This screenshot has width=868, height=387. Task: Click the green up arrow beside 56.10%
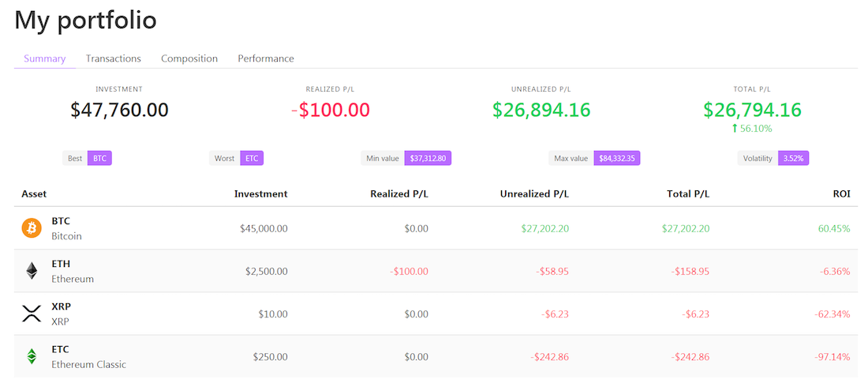[735, 128]
